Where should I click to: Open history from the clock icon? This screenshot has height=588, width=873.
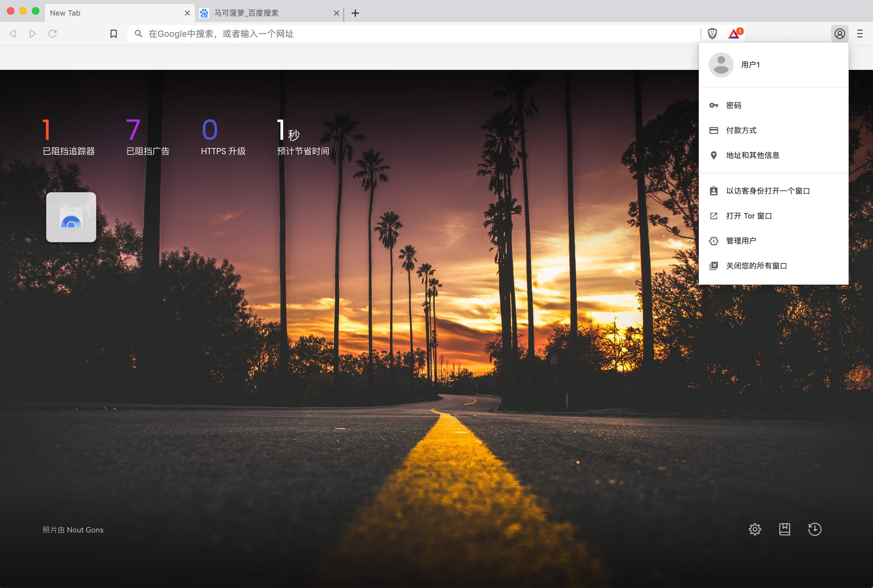tap(815, 529)
